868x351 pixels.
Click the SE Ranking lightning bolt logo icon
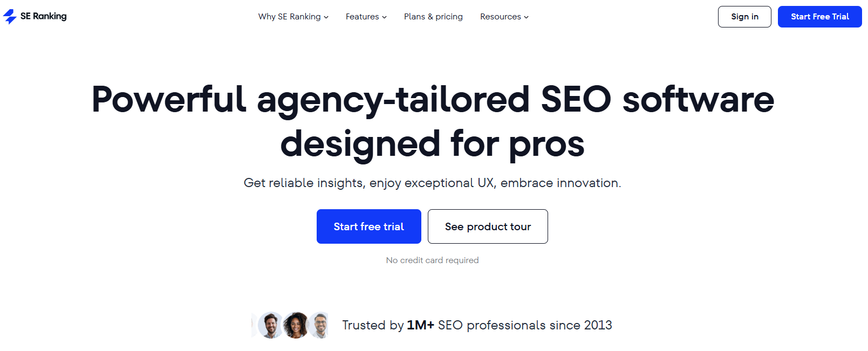10,17
